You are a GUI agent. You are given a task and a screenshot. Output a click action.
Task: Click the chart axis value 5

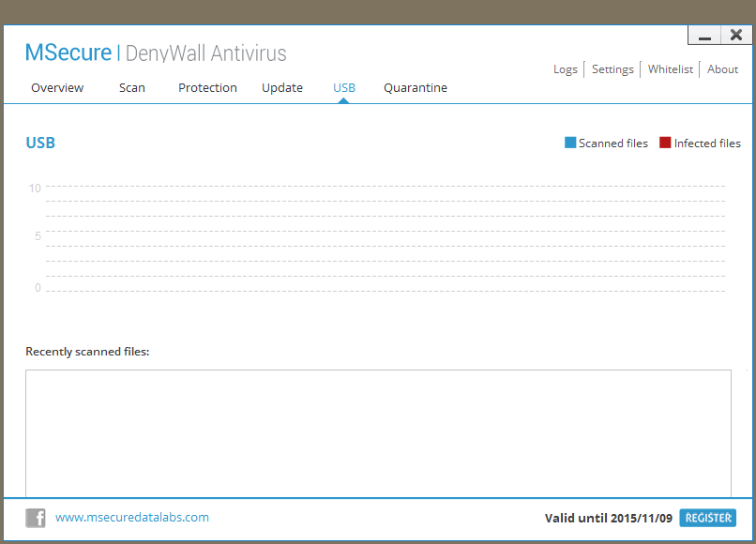[38, 235]
